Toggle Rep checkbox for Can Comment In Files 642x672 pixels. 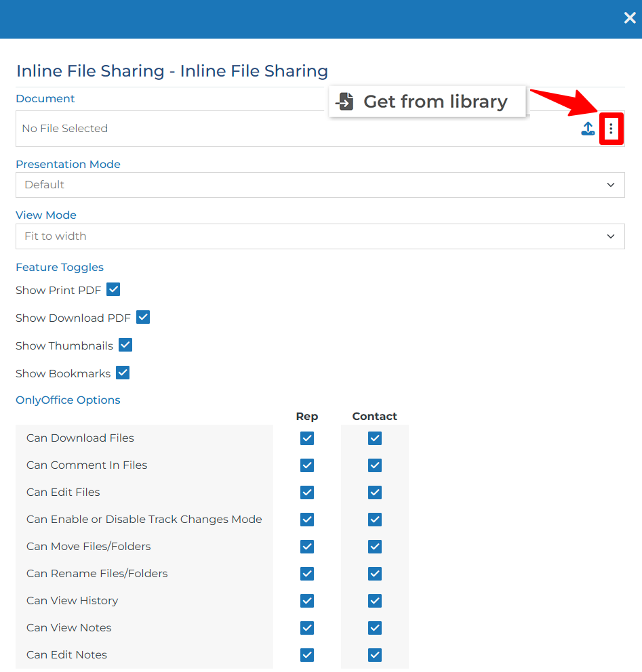[307, 465]
